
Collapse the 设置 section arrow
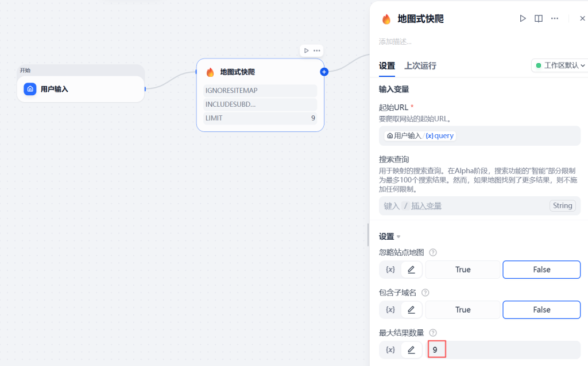pyautogui.click(x=399, y=237)
